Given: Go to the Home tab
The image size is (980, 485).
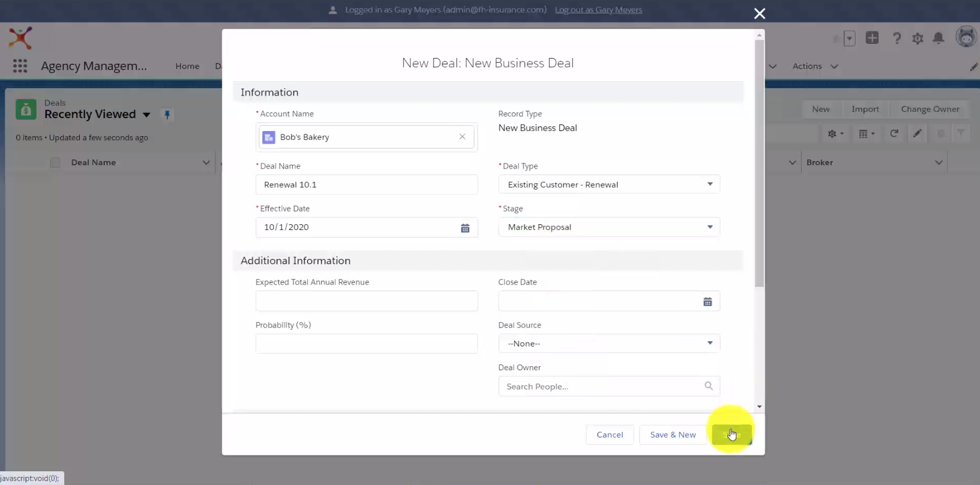Looking at the screenshot, I should point(188,66).
